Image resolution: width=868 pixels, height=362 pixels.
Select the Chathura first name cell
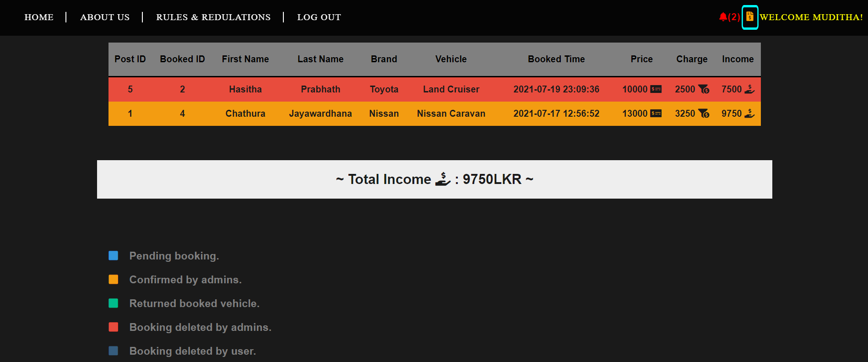point(245,113)
